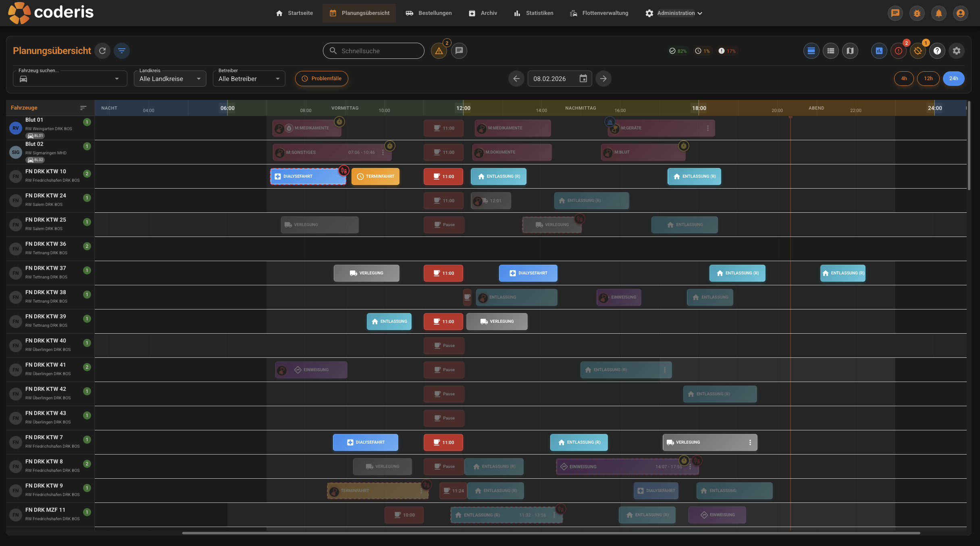Switch the timeline to 12h view

click(x=928, y=78)
